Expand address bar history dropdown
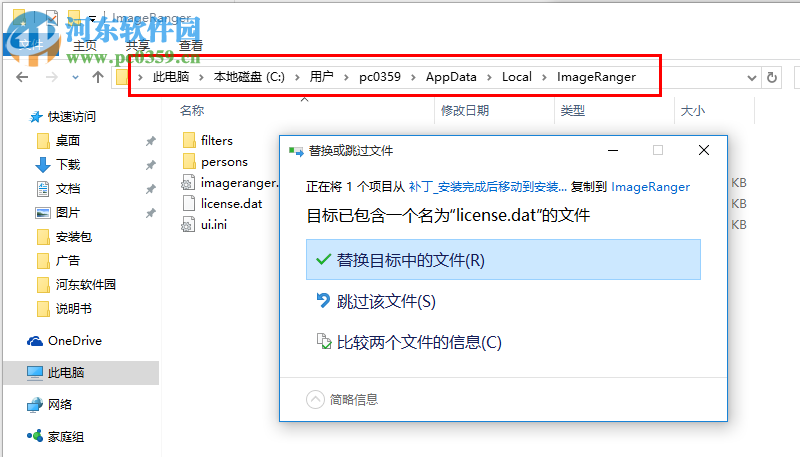 coord(751,78)
